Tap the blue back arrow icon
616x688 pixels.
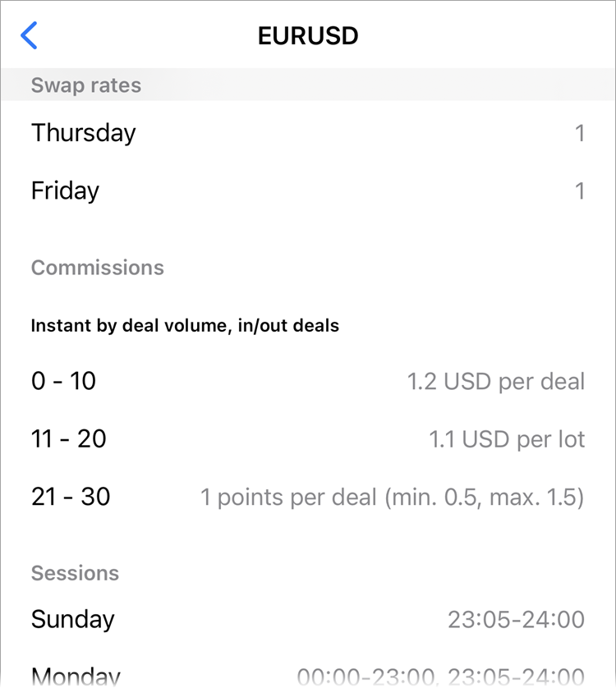(x=30, y=36)
